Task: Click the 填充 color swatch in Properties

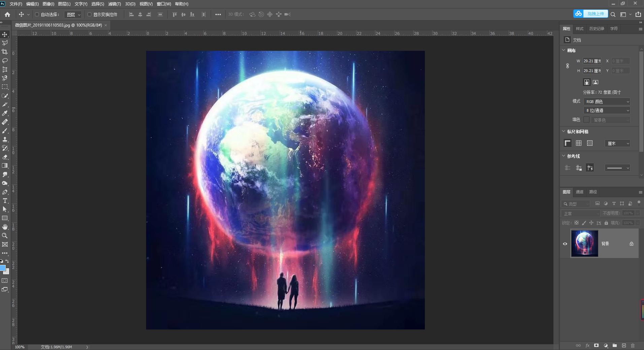Action: (x=587, y=119)
